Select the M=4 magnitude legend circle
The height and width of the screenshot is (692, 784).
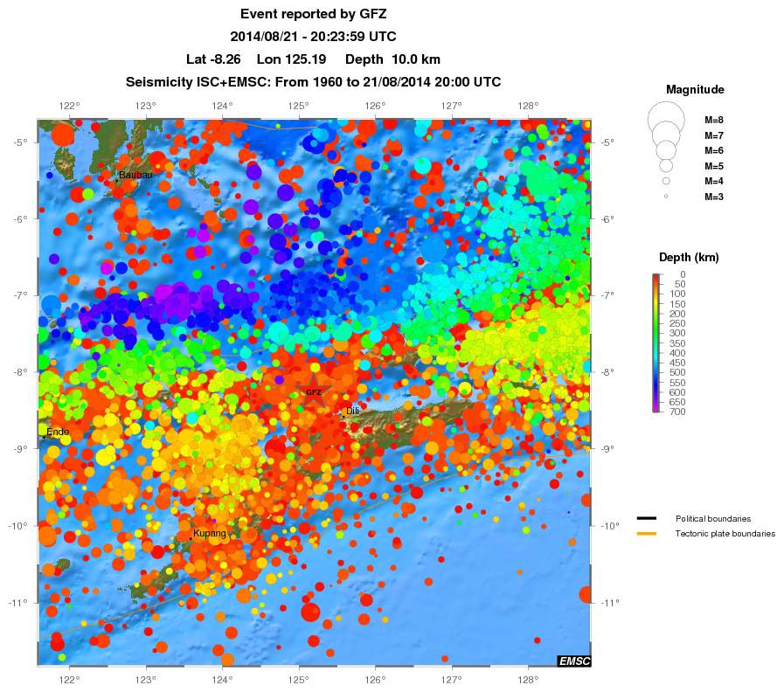pyautogui.click(x=666, y=181)
